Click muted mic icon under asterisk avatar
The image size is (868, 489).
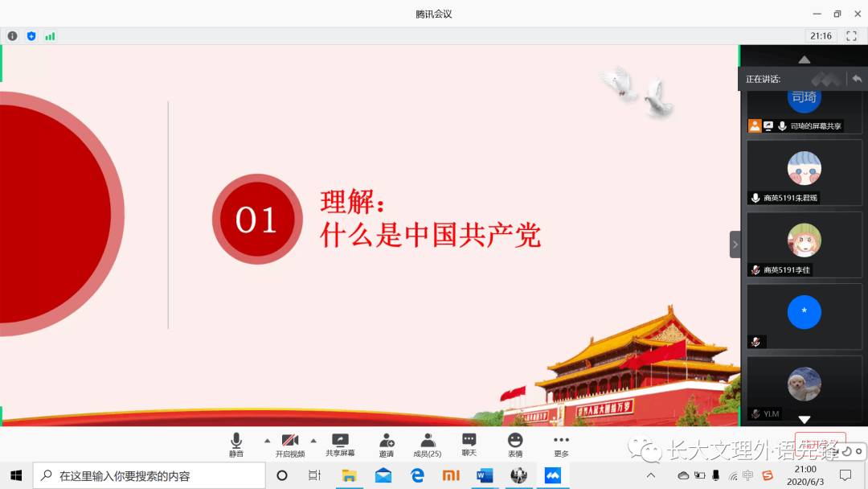point(755,342)
